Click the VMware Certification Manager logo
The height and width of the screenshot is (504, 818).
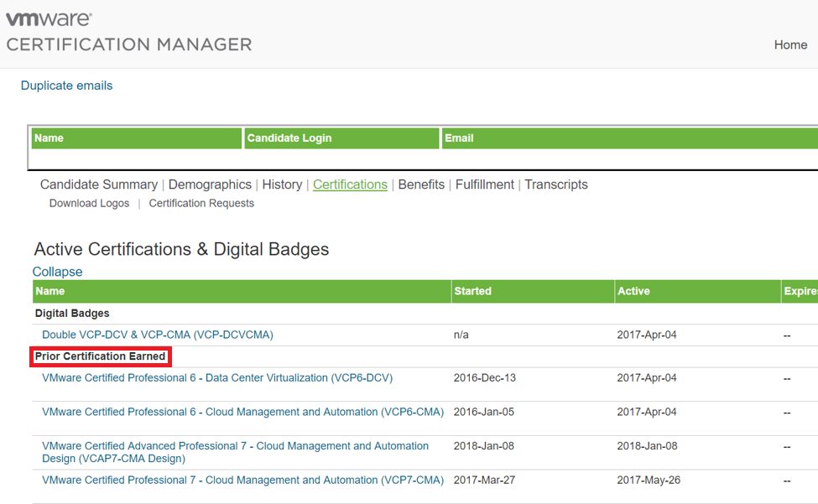click(x=128, y=33)
